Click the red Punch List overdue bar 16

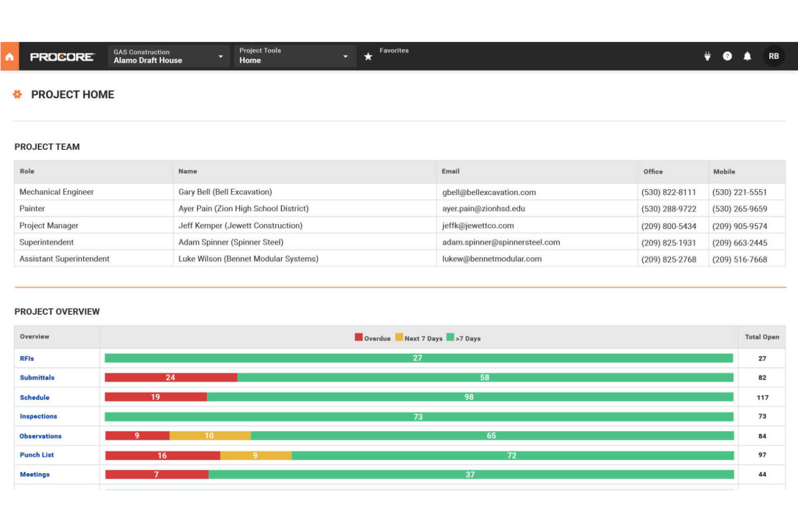point(163,455)
